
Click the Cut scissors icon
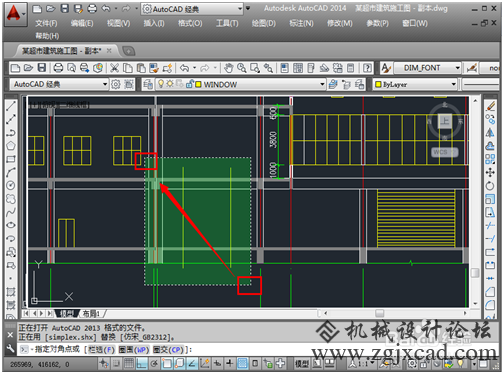pyautogui.click(x=114, y=68)
